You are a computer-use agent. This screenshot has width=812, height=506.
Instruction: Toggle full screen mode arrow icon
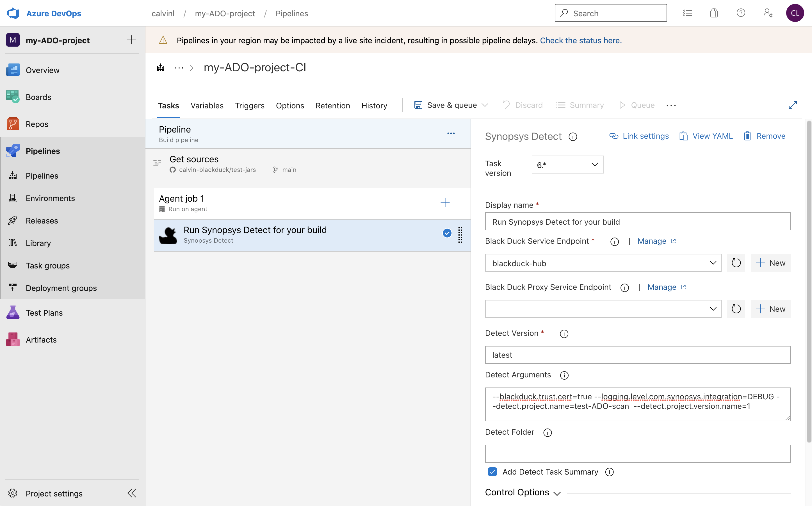point(793,105)
